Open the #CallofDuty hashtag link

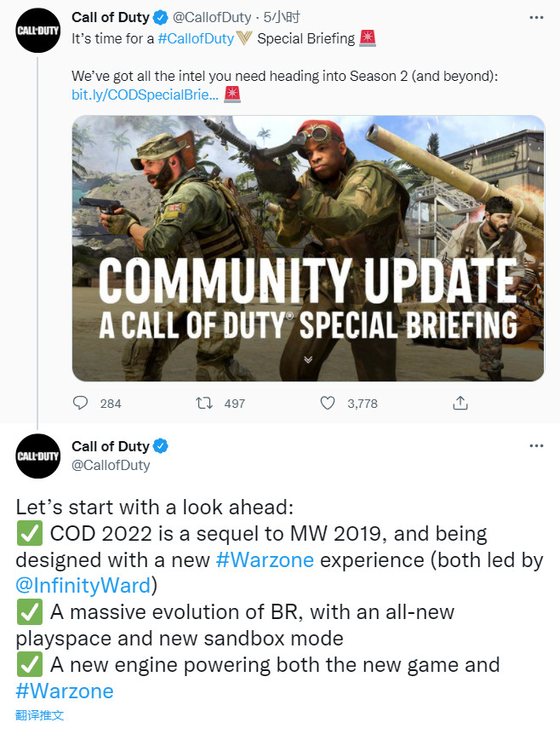[x=196, y=38]
